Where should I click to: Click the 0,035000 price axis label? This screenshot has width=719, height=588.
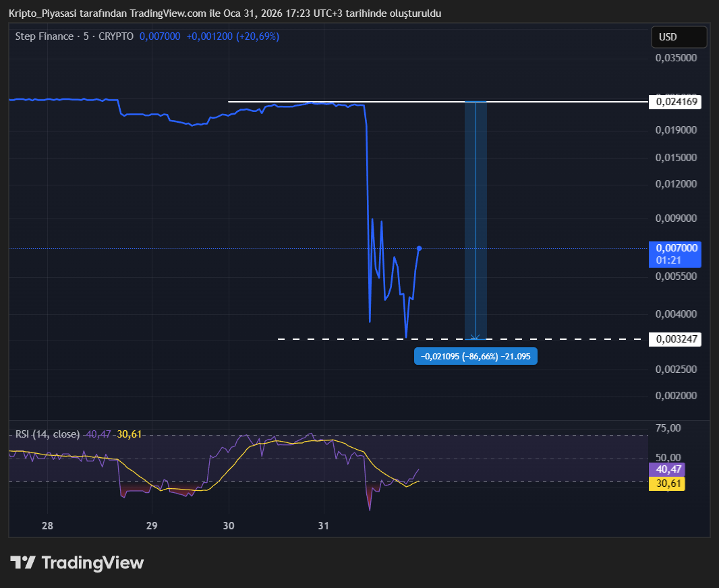[x=676, y=58]
